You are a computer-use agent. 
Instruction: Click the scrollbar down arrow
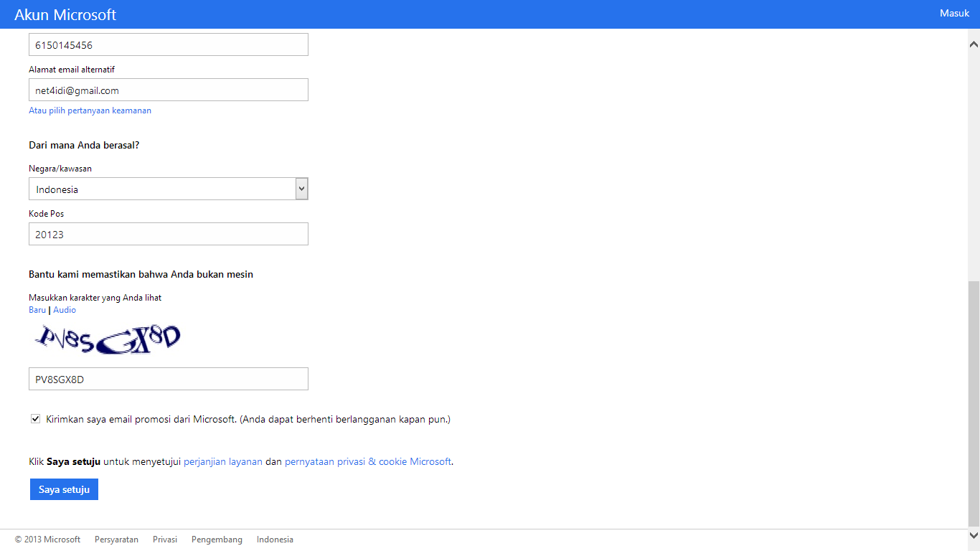[974, 535]
